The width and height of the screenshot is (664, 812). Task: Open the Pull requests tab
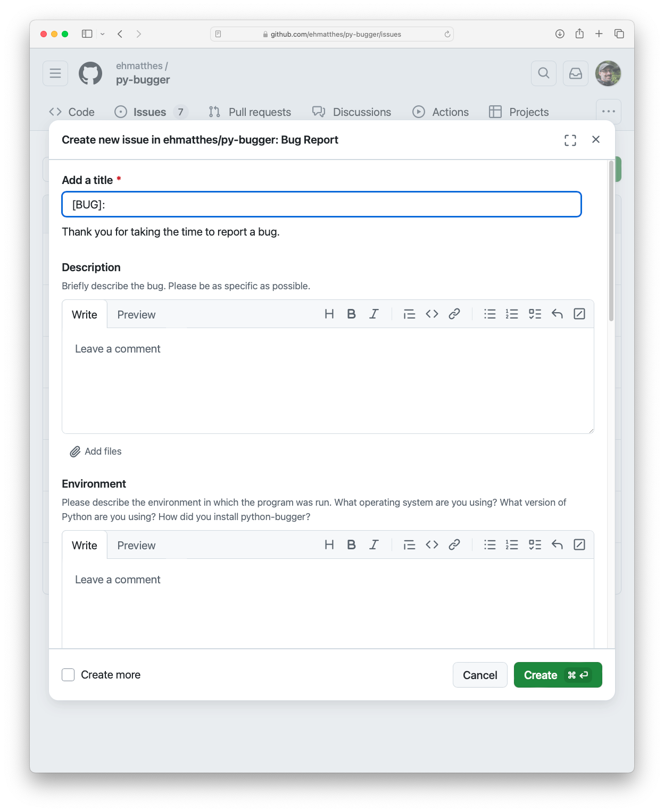click(x=249, y=112)
